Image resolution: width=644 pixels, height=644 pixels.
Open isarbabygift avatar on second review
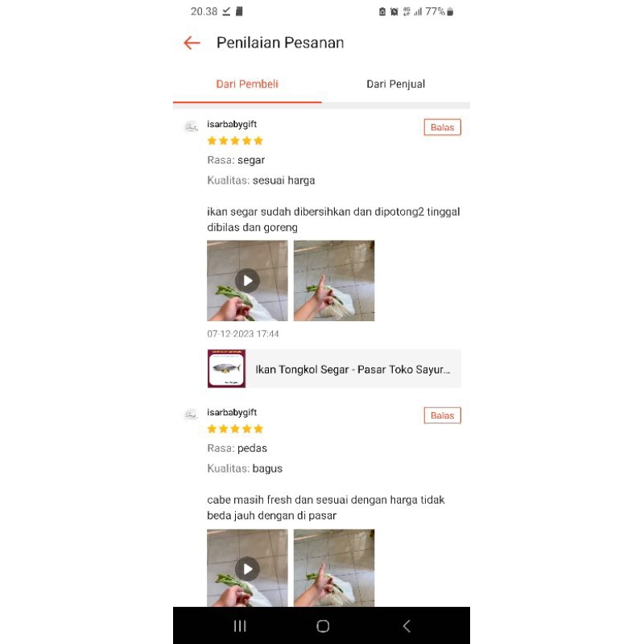(x=191, y=415)
